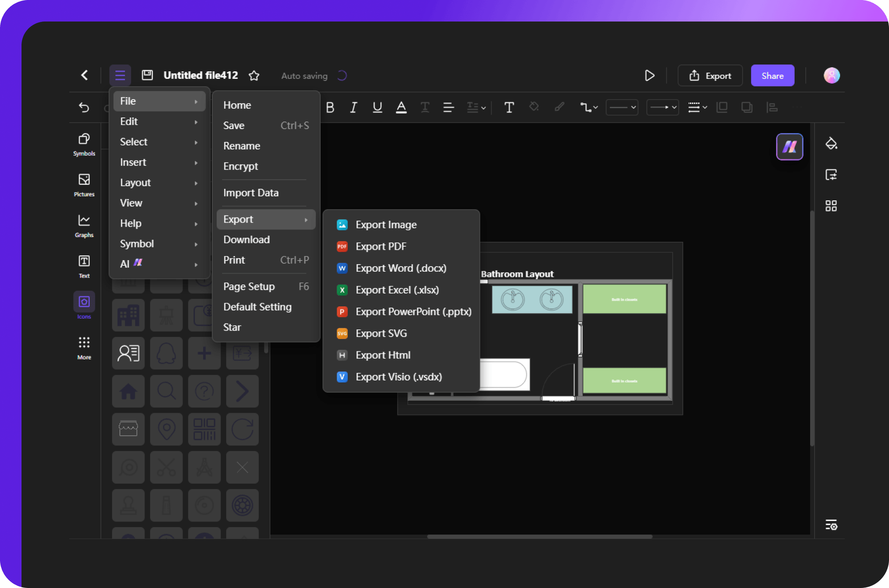Open the user profile avatar
This screenshot has width=889, height=588.
(x=832, y=75)
